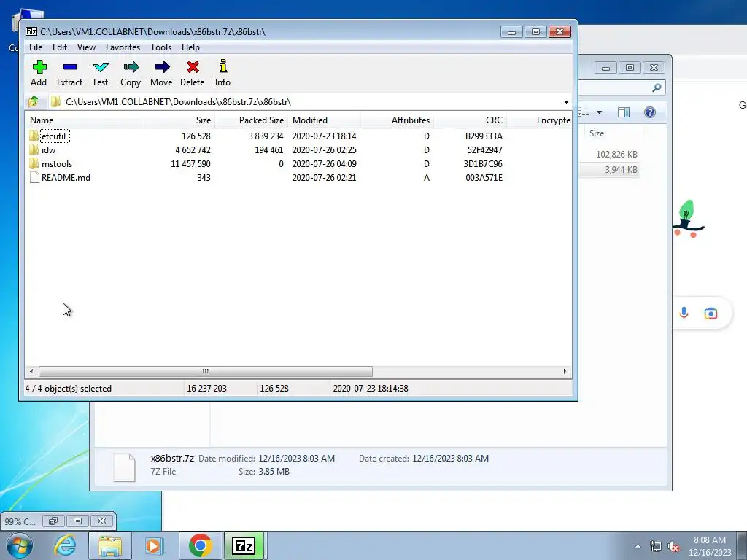Viewport: 747px width, 560px height.
Task: Click Show desktop strip at taskbar end
Action: coord(742,545)
